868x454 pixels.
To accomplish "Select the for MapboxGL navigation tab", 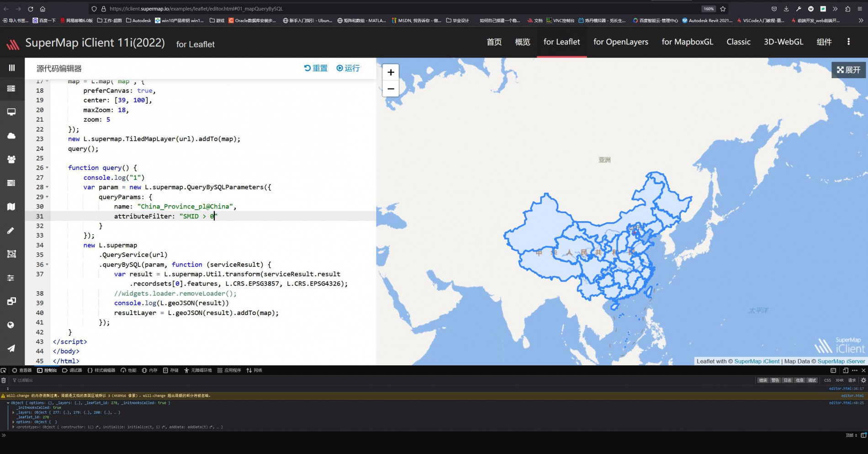I will (687, 42).
